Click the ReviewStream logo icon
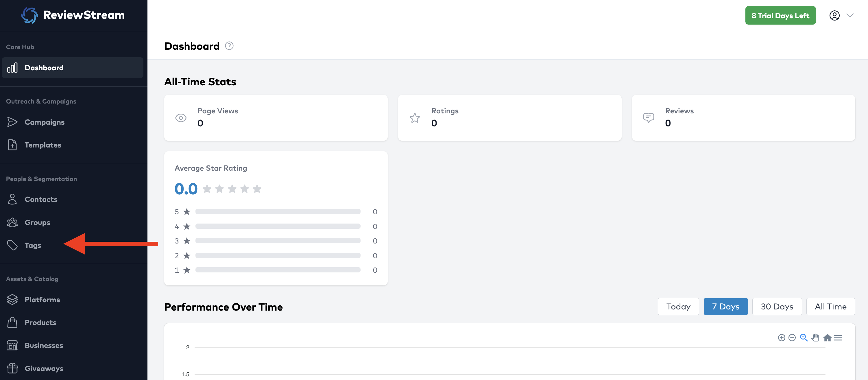Screen dimensions: 868x380 (29, 16)
